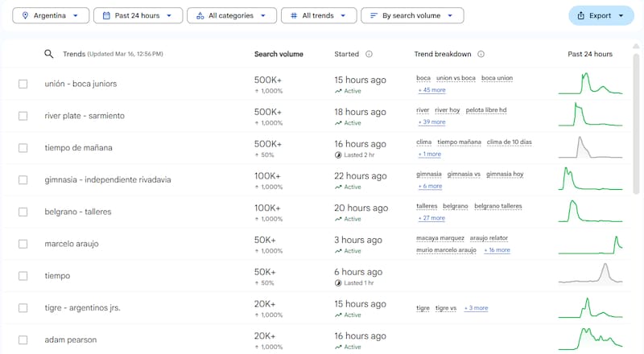The height and width of the screenshot is (354, 644).
Task: Click the location pin icon in Argentina filter
Action: click(x=26, y=15)
